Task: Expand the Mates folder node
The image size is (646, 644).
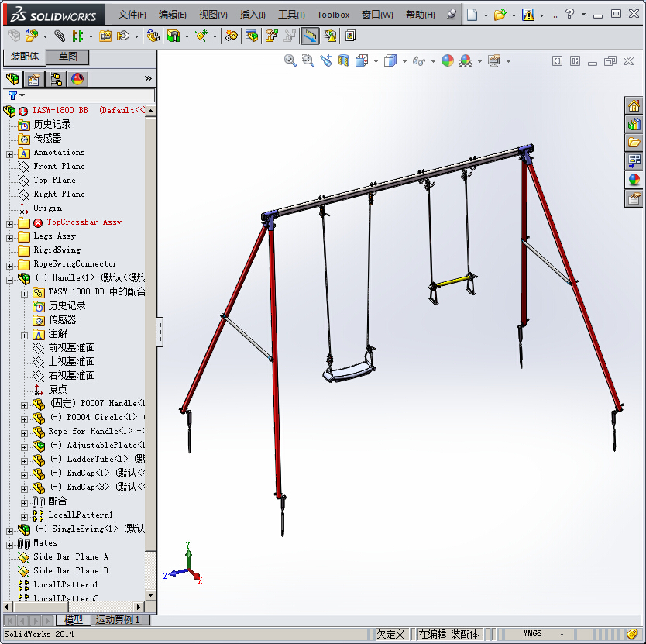Action: [x=9, y=545]
